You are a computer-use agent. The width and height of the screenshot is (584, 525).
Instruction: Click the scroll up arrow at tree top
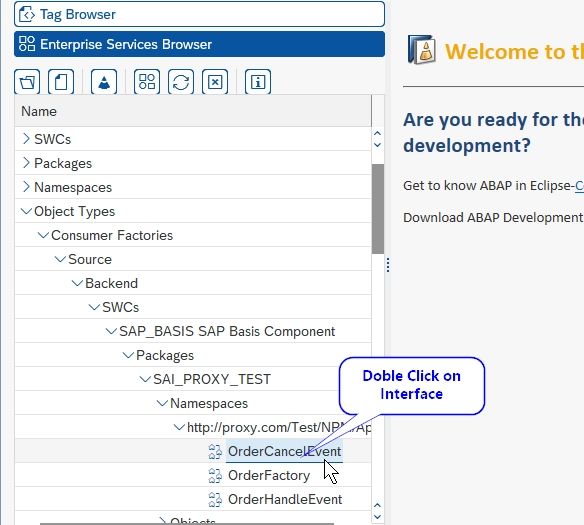pyautogui.click(x=377, y=133)
